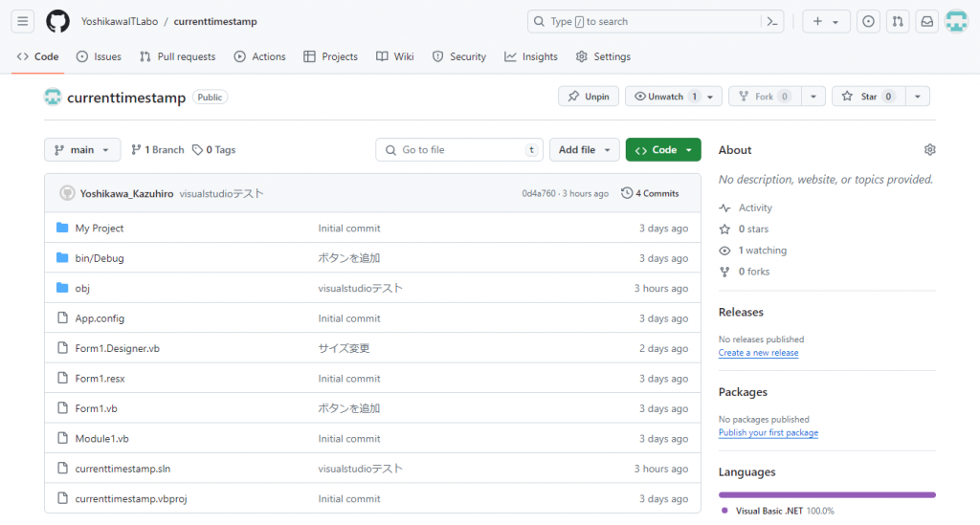Image resolution: width=980 pixels, height=525 pixels.
Task: Open the hamburger navigation menu
Action: tap(24, 21)
